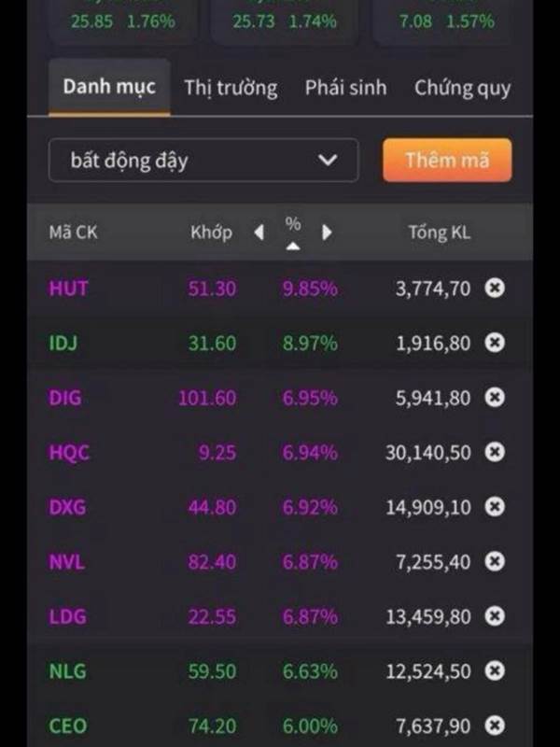Remove HQC from the list
The image size is (560, 747).
[495, 452]
